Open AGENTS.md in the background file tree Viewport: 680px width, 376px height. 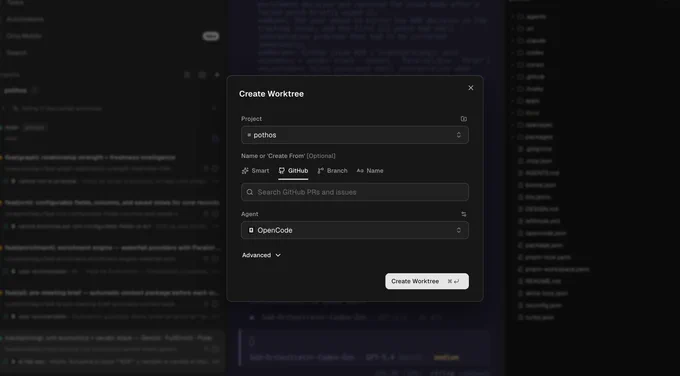pos(543,173)
